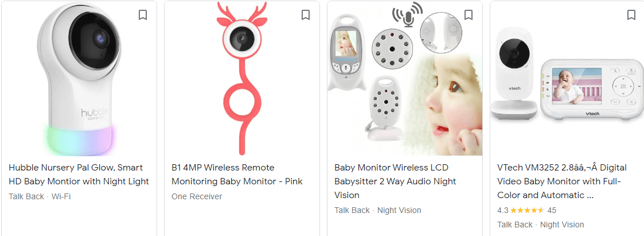The image size is (644, 236).
Task: Save the B1 4MP pink monitor bookmark
Action: pyautogui.click(x=305, y=15)
